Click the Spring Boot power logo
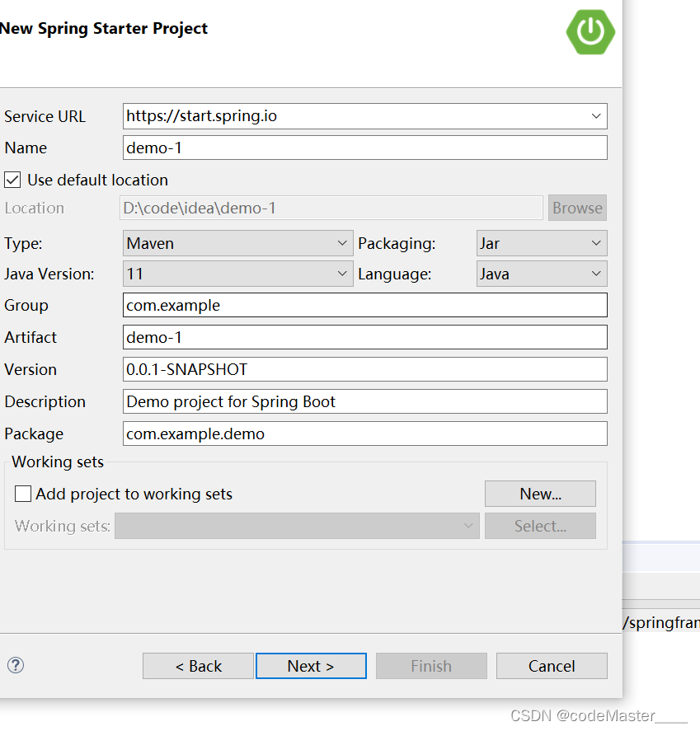Screen dimensions: 700x731 [x=590, y=31]
